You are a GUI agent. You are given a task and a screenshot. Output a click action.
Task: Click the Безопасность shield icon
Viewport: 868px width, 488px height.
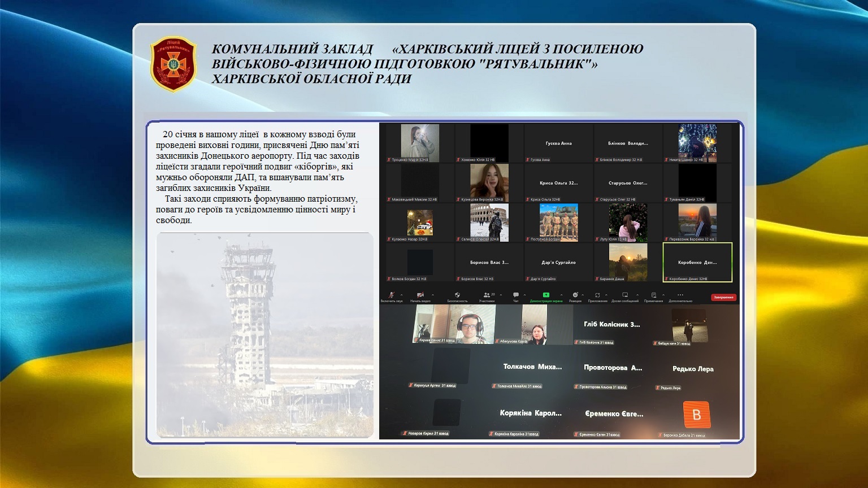click(457, 295)
